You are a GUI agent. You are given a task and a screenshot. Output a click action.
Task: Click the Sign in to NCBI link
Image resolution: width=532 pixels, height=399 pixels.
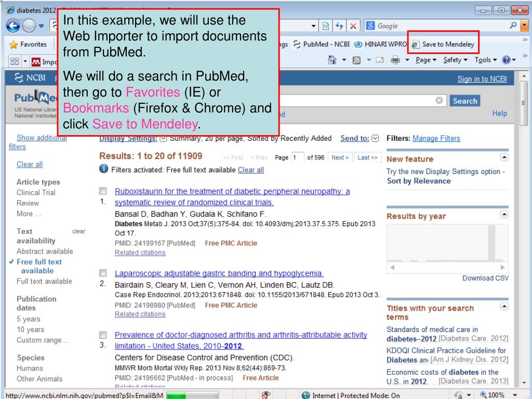pos(482,79)
